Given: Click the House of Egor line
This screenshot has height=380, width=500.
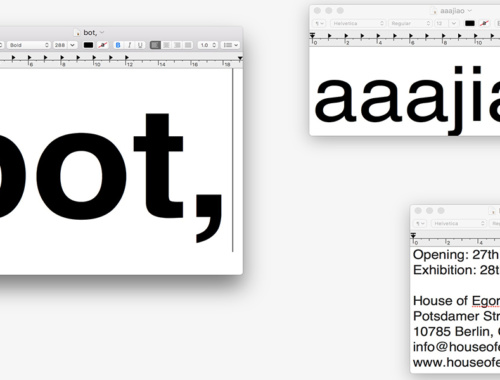Looking at the screenshot, I should click(456, 301).
